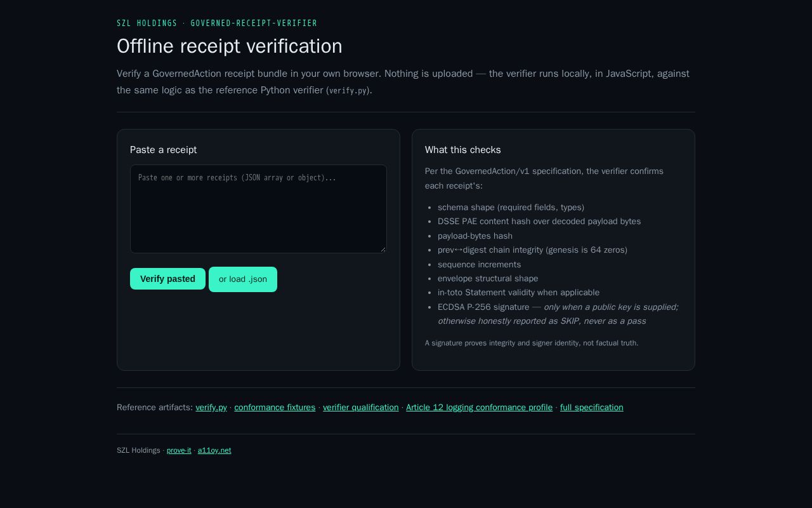Visit the prove-it footer link
This screenshot has height=508, width=812.
(x=179, y=450)
